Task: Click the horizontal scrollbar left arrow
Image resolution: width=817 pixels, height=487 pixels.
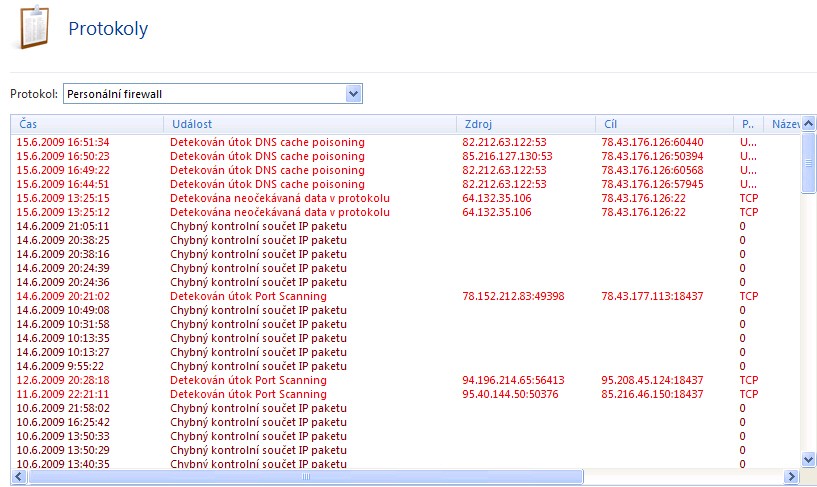Action: pos(19,477)
